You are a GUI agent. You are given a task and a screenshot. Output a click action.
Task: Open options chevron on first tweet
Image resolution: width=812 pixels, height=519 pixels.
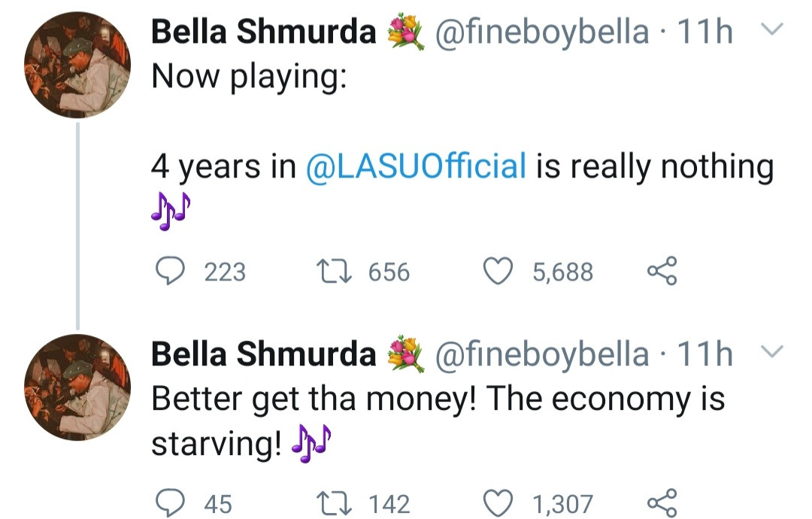[x=771, y=30]
